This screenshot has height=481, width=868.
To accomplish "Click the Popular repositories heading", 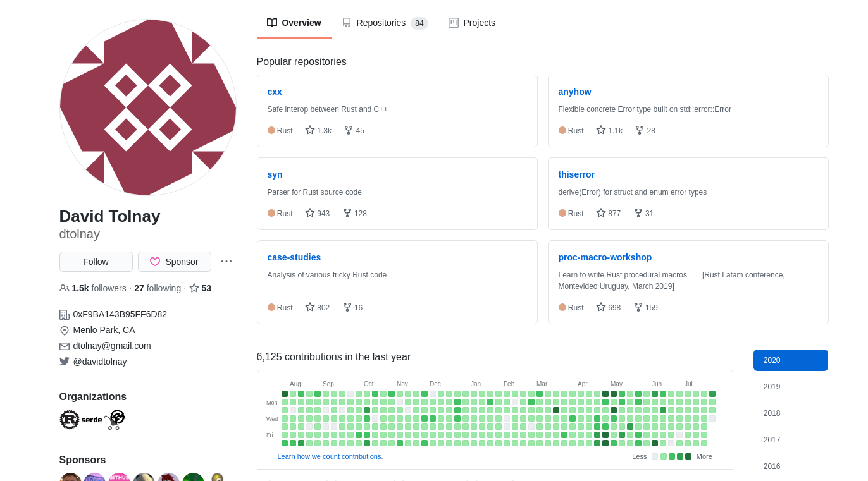I will point(301,62).
